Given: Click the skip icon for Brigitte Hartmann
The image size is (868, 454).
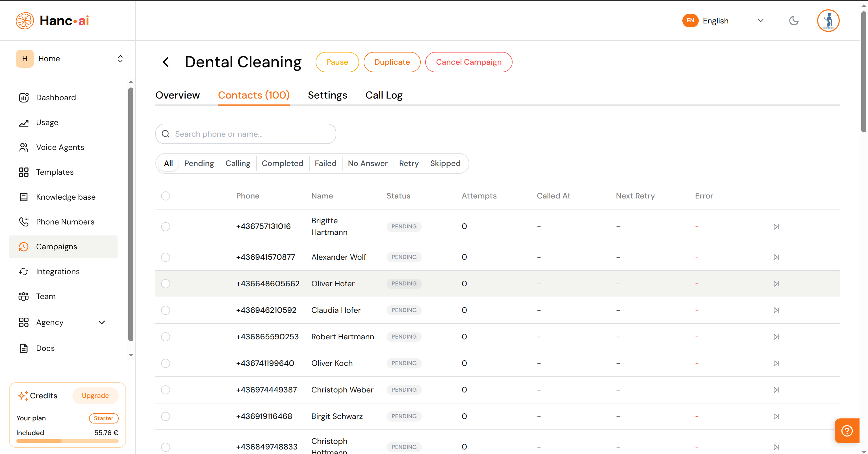Looking at the screenshot, I should coord(776,227).
